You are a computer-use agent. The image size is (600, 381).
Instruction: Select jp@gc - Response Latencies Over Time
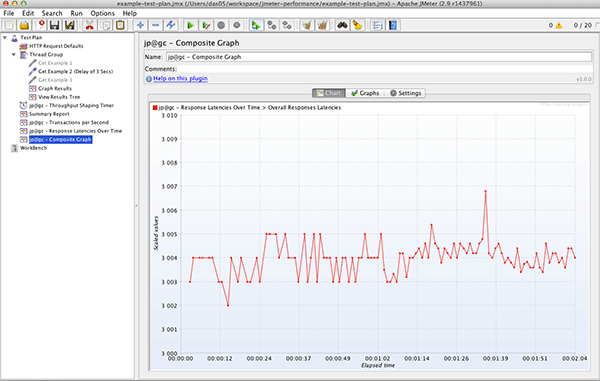tap(75, 131)
